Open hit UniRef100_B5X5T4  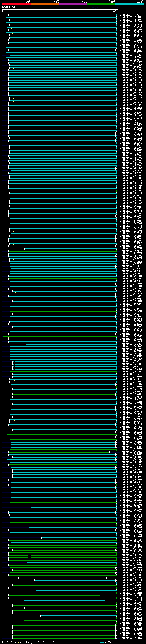[x=131, y=87]
